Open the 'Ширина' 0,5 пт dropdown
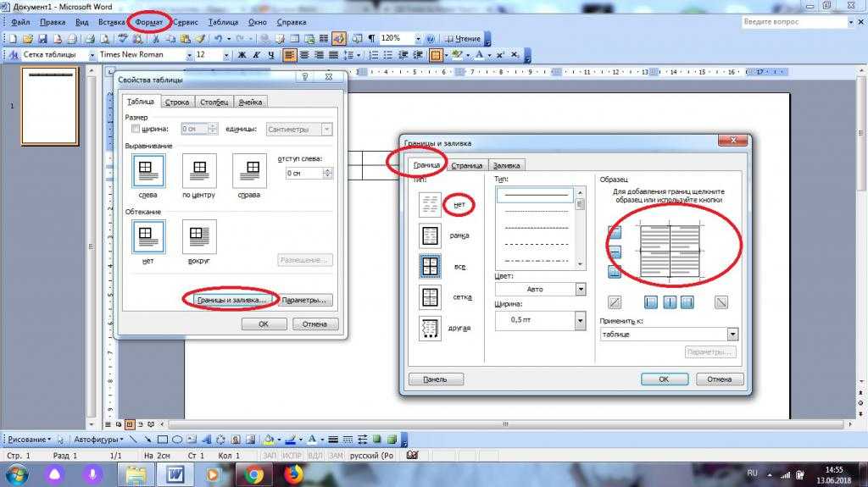 [x=580, y=320]
